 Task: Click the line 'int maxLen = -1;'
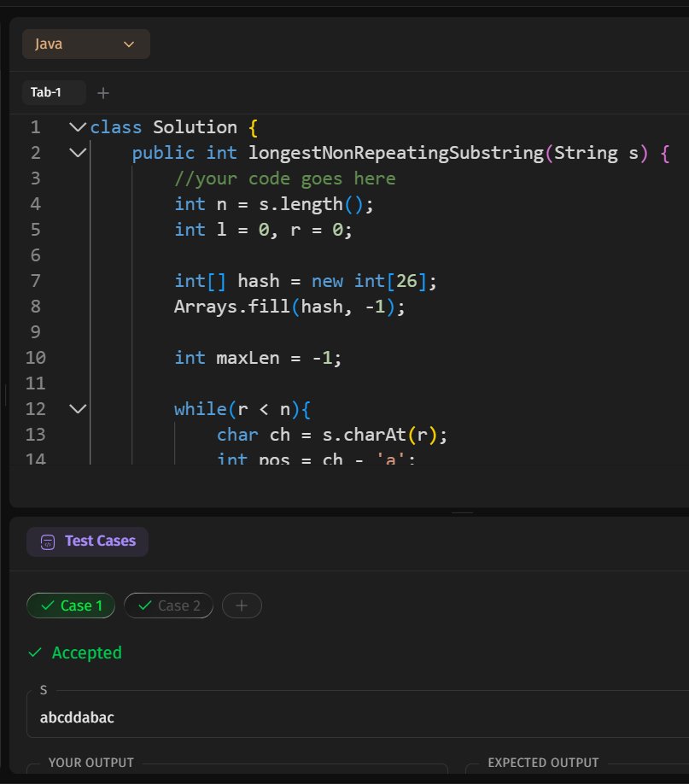258,358
